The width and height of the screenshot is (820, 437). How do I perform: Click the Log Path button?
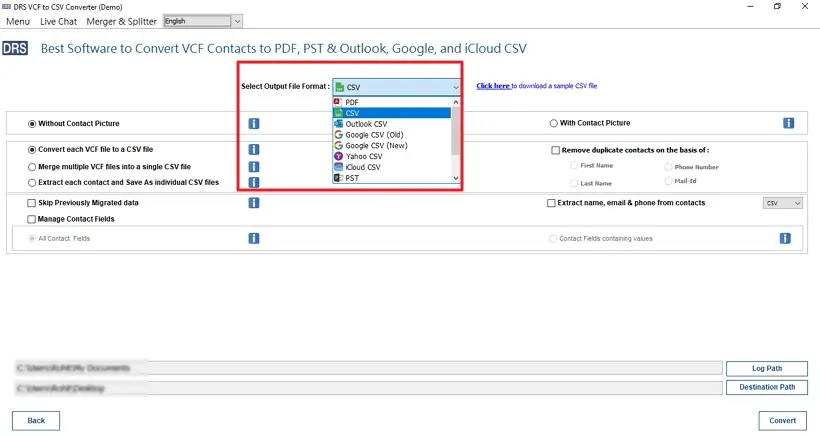tap(767, 369)
